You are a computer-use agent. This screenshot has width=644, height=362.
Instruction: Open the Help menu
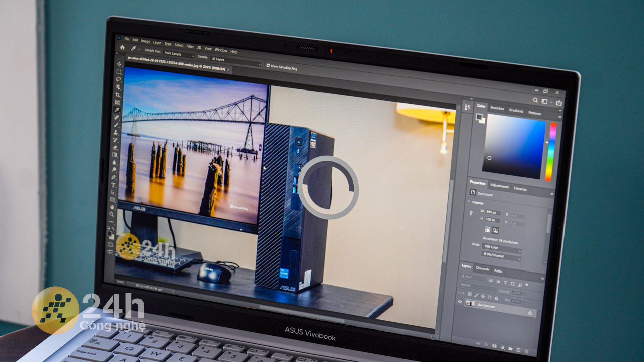click(234, 51)
